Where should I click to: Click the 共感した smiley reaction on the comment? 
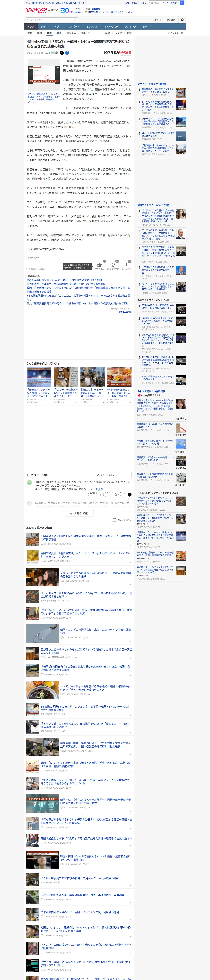pos(88,495)
